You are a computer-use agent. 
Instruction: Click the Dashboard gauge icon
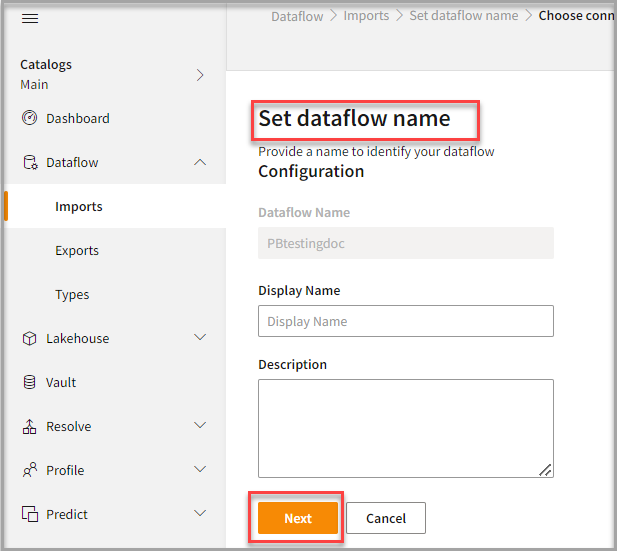point(30,118)
